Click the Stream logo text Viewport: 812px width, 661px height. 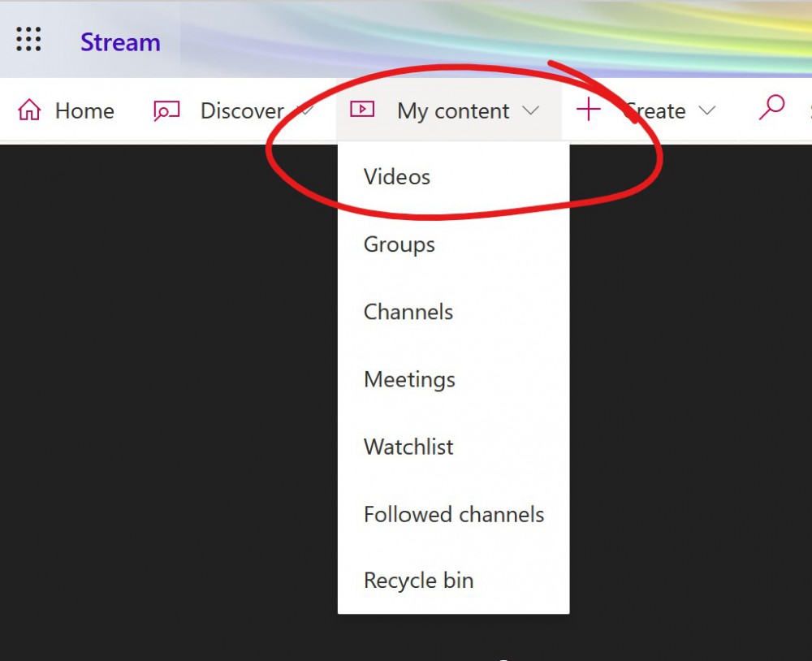click(x=120, y=41)
